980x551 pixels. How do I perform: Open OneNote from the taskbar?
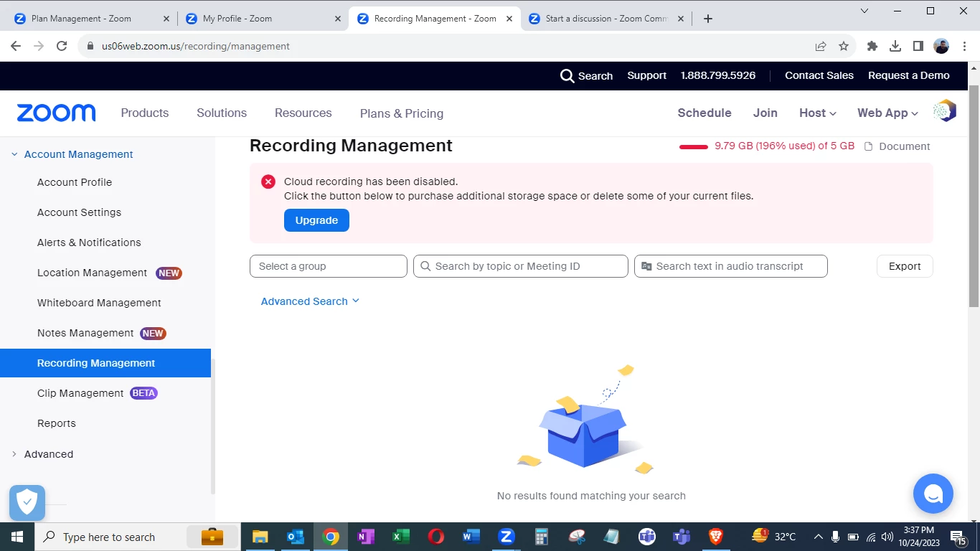coord(365,537)
